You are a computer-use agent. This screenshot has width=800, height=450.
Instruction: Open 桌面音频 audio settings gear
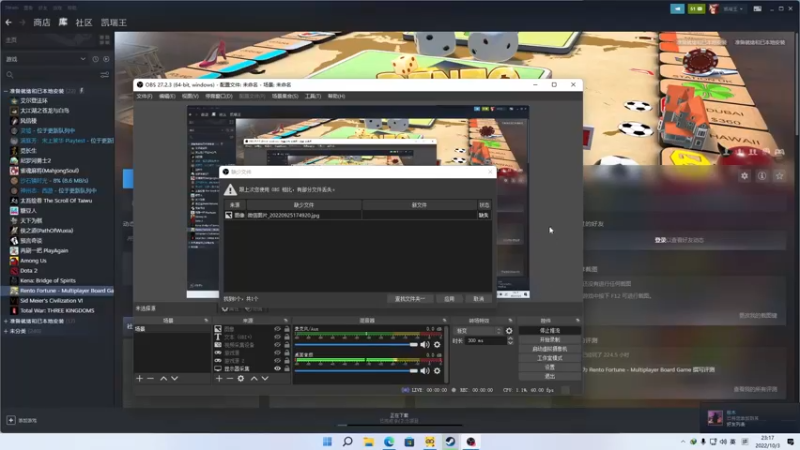click(x=437, y=371)
